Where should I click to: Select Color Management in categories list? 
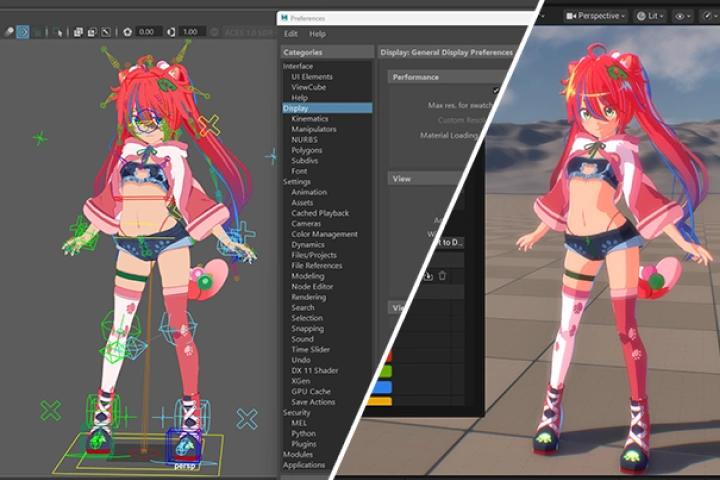click(324, 234)
